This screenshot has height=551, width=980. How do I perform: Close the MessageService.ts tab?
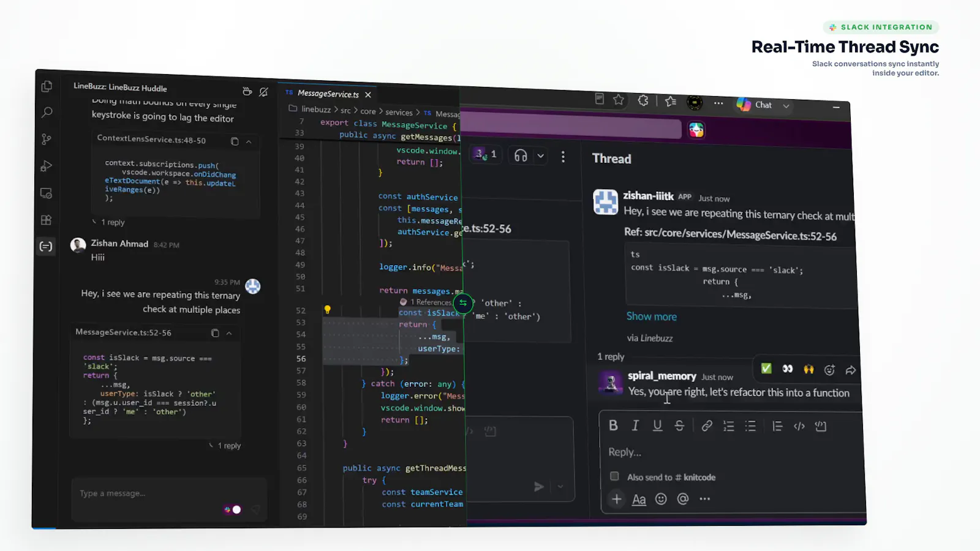tap(367, 95)
